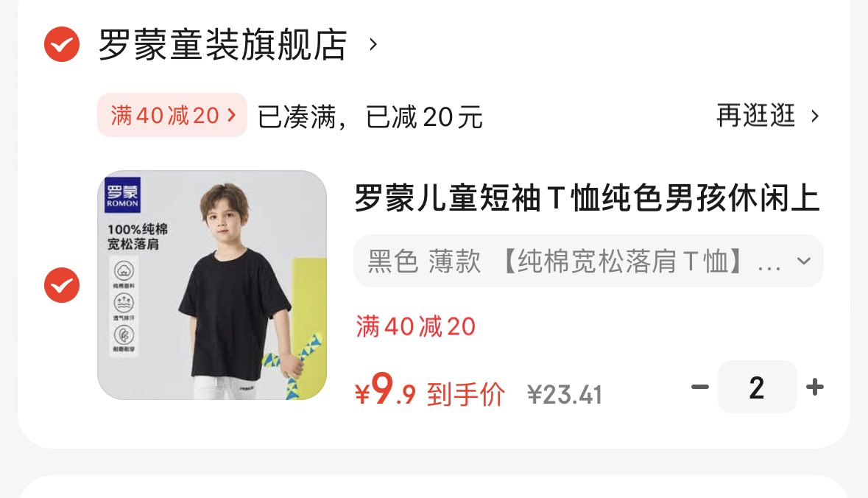Tap the crossed ¥23.41 original price

tap(565, 395)
